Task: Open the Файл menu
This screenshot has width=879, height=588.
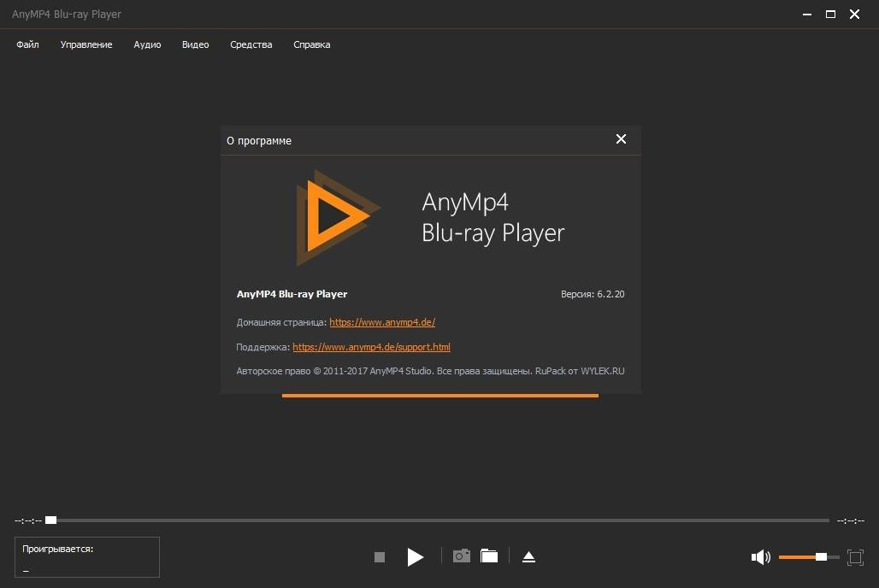Action: pyautogui.click(x=27, y=44)
